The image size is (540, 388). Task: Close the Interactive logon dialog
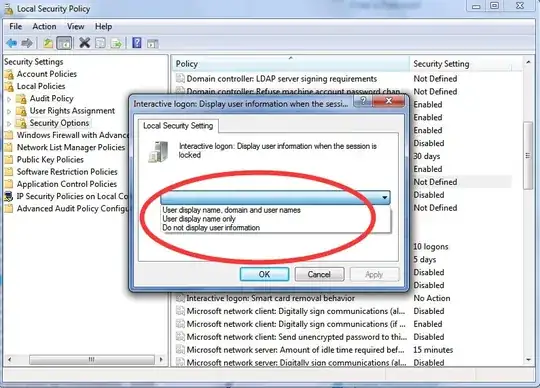(x=389, y=101)
